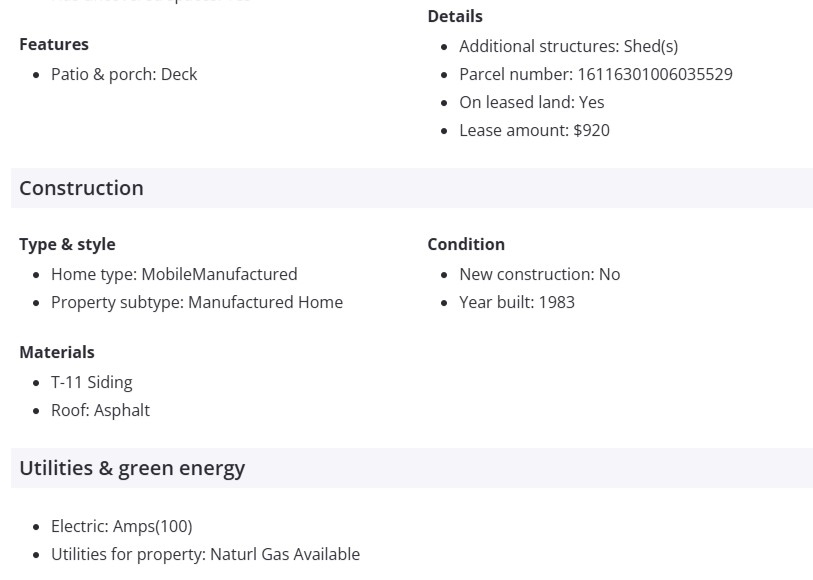
Task: Click the Utilities & green energy header
Action: pos(132,468)
